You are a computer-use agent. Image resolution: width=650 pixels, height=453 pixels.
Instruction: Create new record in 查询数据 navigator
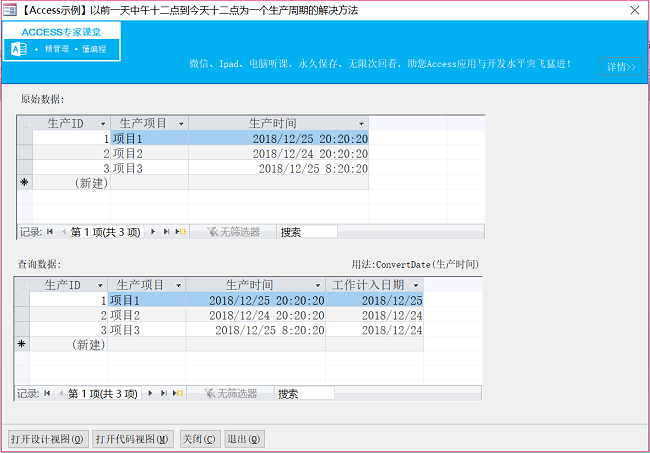tap(178, 393)
